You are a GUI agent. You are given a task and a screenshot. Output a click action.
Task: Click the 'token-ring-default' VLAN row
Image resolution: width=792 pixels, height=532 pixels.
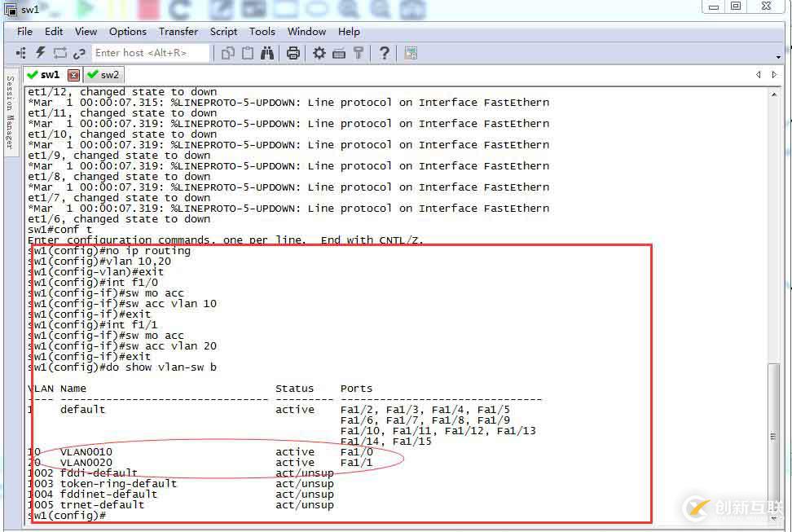(x=181, y=484)
